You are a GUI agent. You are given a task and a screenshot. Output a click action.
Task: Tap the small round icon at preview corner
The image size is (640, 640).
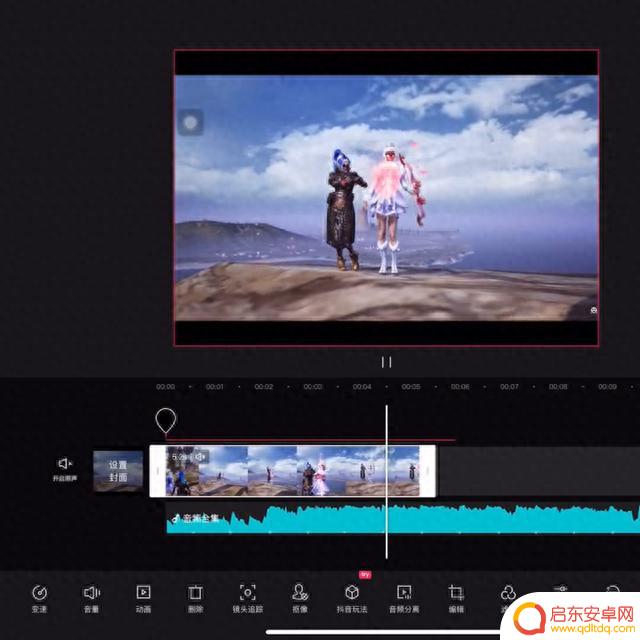tap(594, 310)
